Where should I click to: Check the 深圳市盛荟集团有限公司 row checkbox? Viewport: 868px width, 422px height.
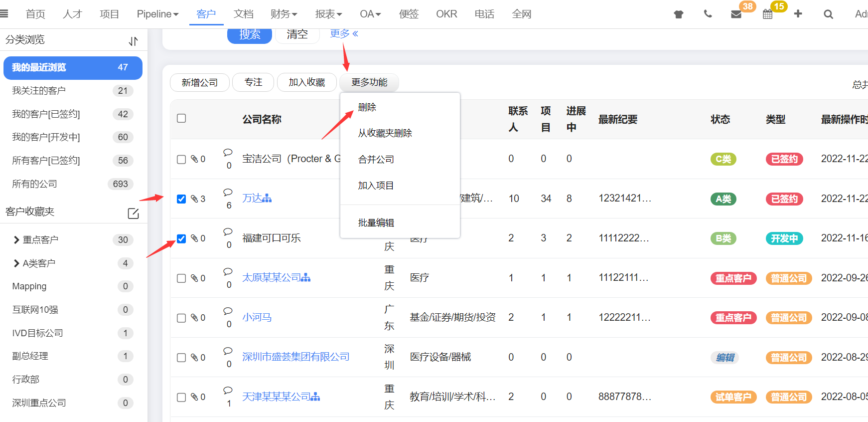click(181, 357)
